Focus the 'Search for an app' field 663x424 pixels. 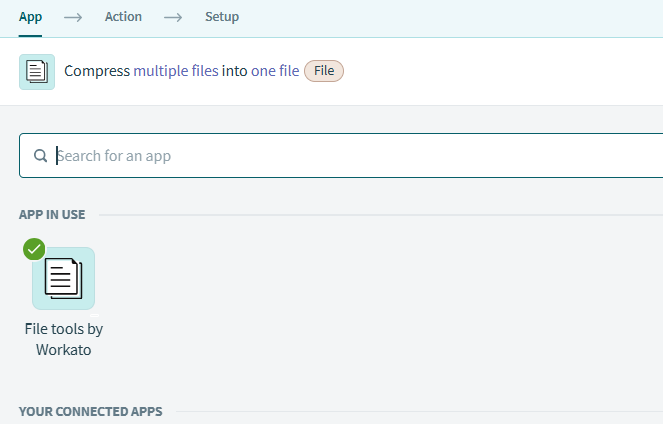pyautogui.click(x=341, y=156)
